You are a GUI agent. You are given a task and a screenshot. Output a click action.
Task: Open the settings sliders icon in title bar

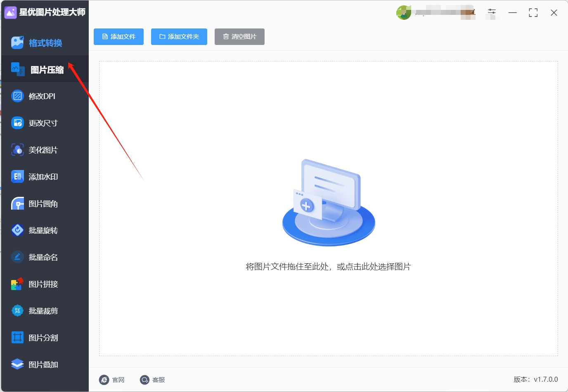click(x=492, y=12)
